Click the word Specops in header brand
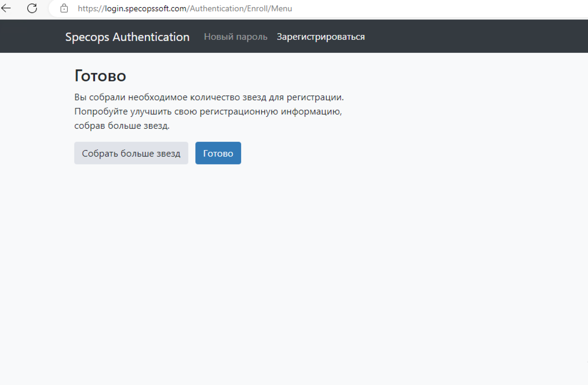Image resolution: width=588 pixels, height=385 pixels. (87, 37)
